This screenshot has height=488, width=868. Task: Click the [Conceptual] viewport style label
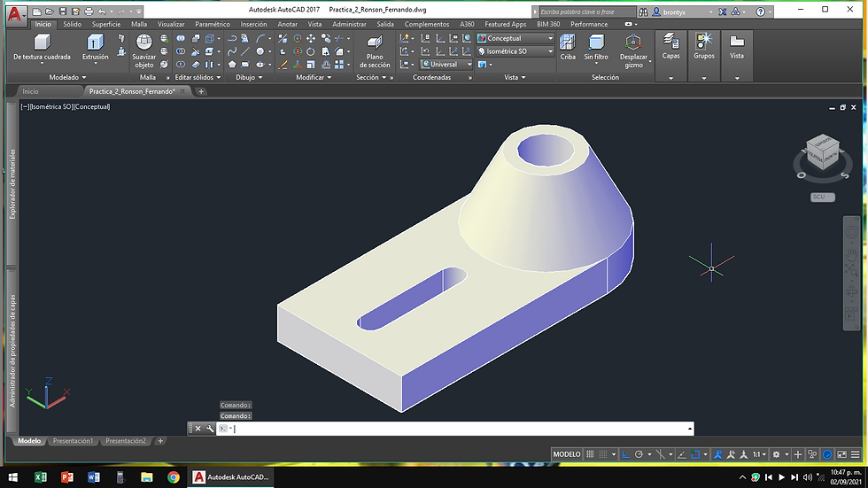(92, 107)
